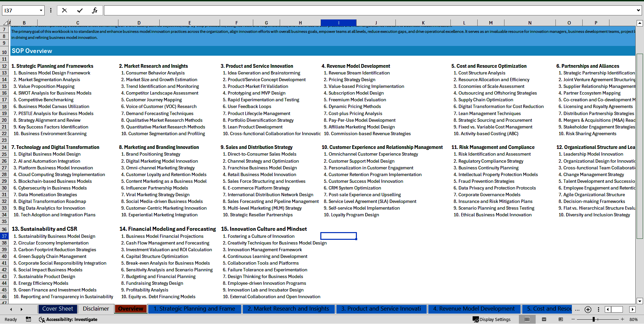Switch to the Disclaimer sheet tab
Screen dimensions: 644x324
[96, 309]
